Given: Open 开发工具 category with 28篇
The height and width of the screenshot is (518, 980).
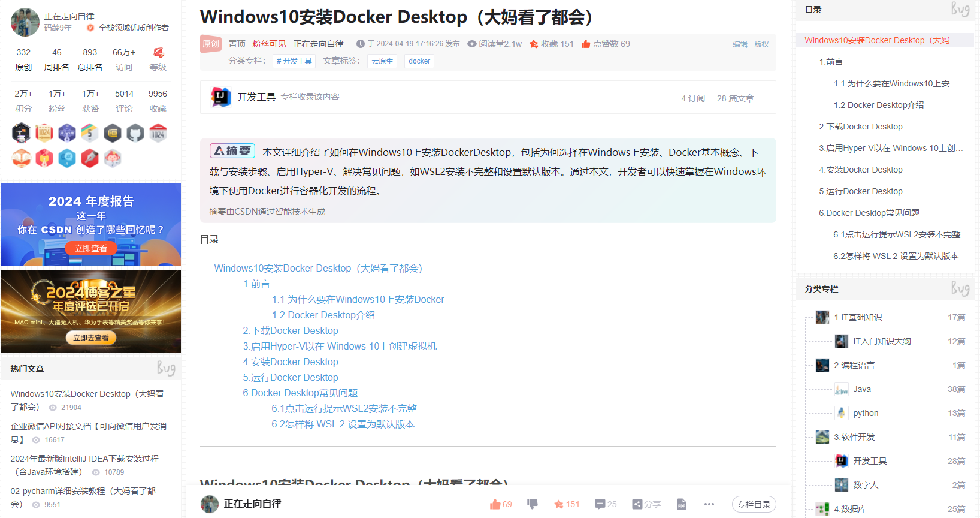Looking at the screenshot, I should tap(900, 461).
